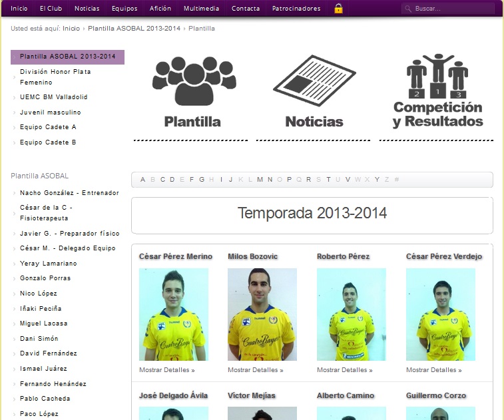Click Plantilla ASOBAL 2013-2014 breadcrumb link
The width and height of the screenshot is (504, 420).
click(134, 28)
